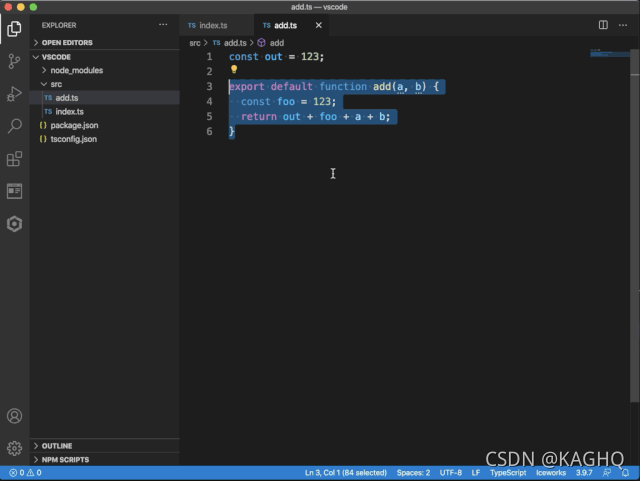Click the add symbol breadcrumb
Screen dimensions: 640x481
pyautogui.click(x=277, y=43)
